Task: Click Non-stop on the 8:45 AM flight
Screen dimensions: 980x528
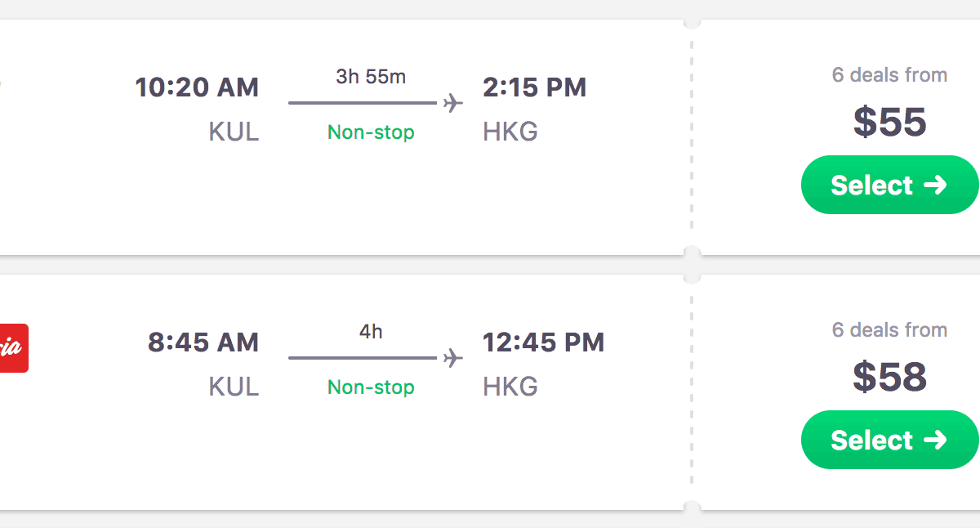Action: click(371, 387)
